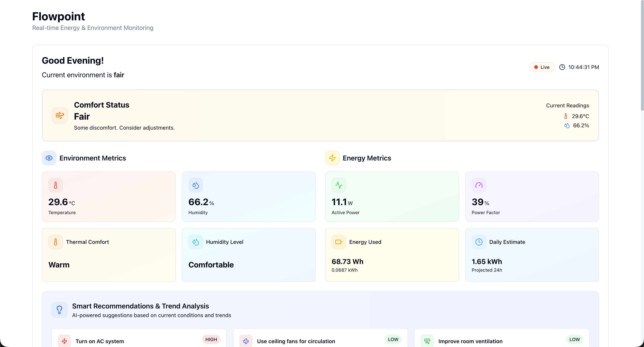Screen dimensions: 644x347
Task: Click the 68.73 Wh energy value
Action: [347, 261]
